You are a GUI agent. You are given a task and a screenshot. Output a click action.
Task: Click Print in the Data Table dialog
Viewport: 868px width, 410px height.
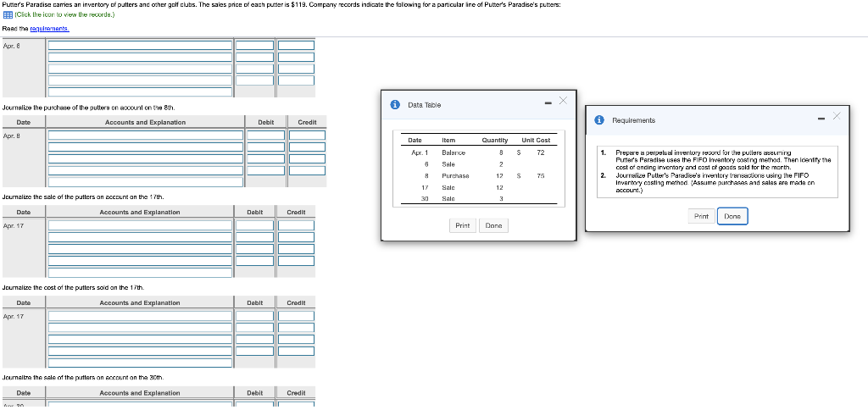tap(462, 225)
